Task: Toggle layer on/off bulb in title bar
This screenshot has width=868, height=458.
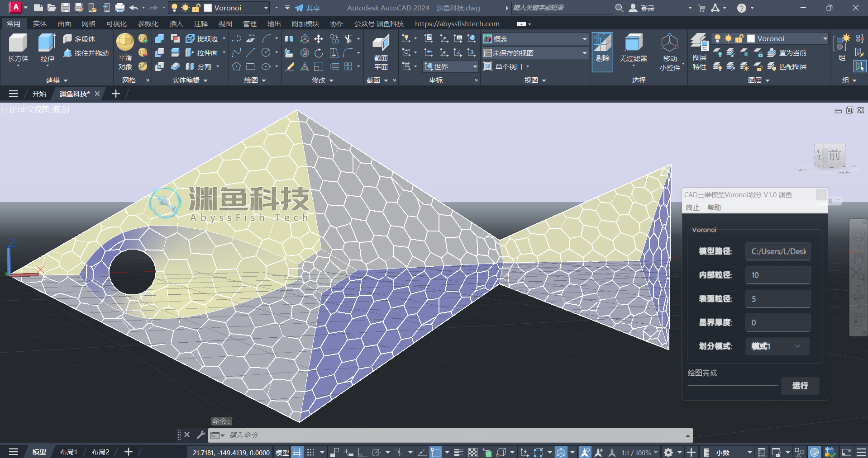Action: [174, 8]
